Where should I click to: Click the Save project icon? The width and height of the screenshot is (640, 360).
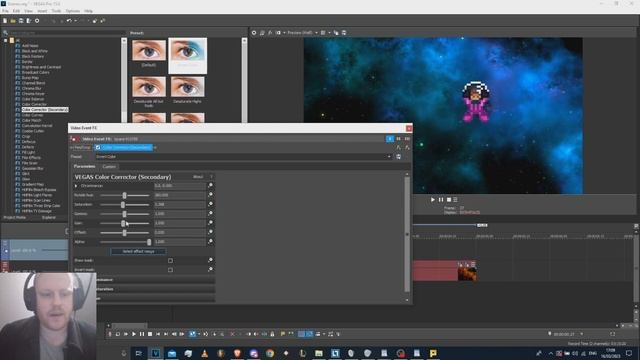point(21,20)
